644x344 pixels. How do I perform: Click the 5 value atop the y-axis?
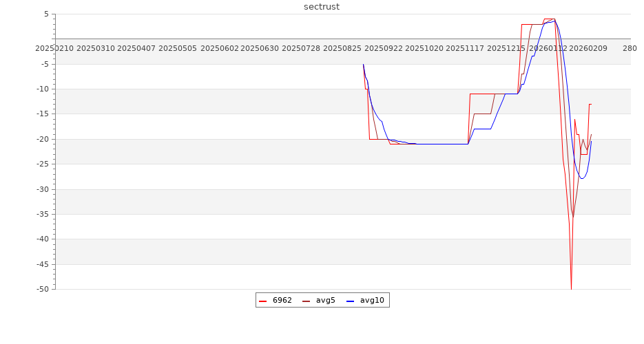[x=46, y=14]
